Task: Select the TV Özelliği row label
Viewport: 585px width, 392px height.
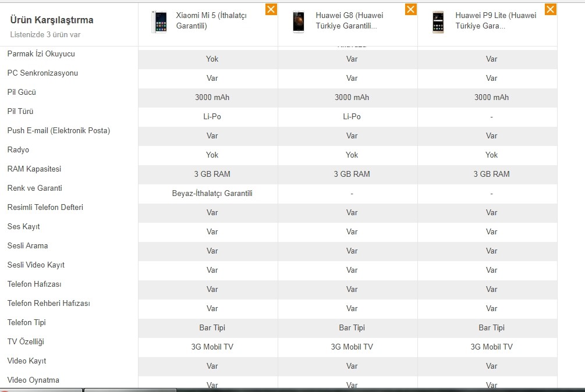Action: point(26,342)
